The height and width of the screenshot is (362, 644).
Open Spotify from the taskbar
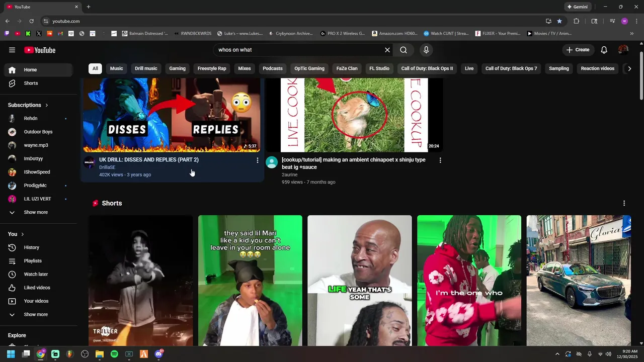[x=114, y=354]
